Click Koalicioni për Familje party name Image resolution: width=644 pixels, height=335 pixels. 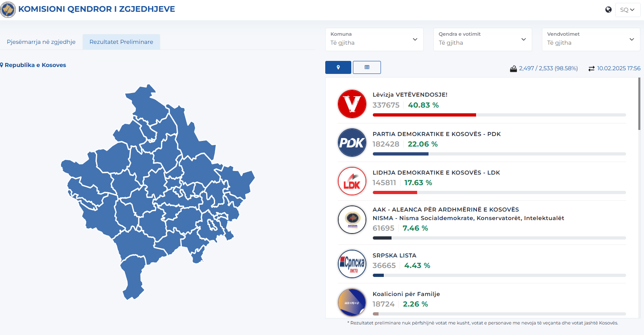click(x=406, y=294)
